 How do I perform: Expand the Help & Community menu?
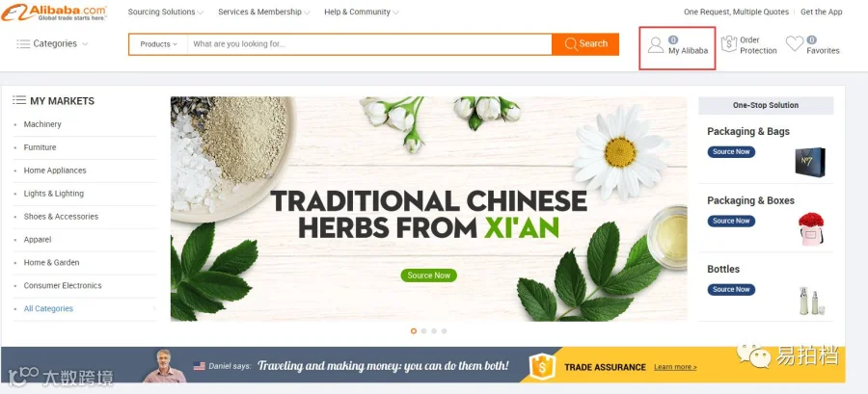pos(362,13)
